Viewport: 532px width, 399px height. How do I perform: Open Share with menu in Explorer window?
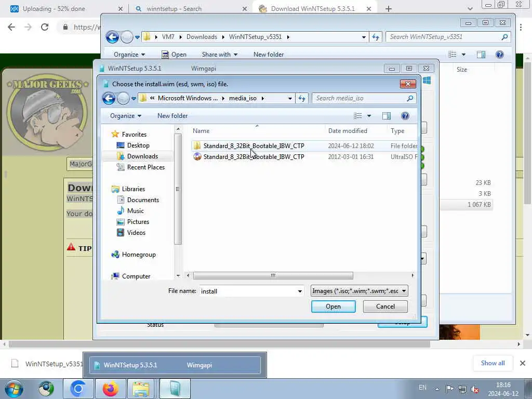point(220,55)
